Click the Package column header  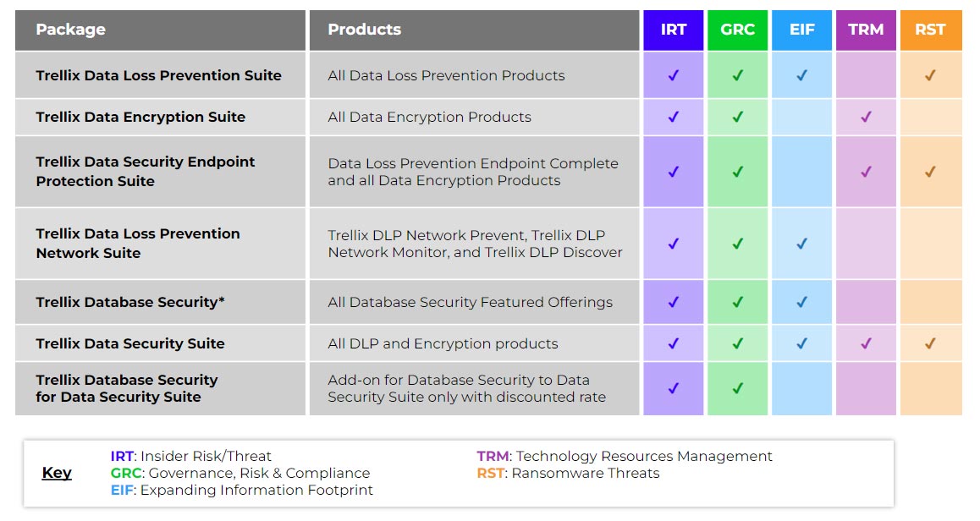point(71,30)
